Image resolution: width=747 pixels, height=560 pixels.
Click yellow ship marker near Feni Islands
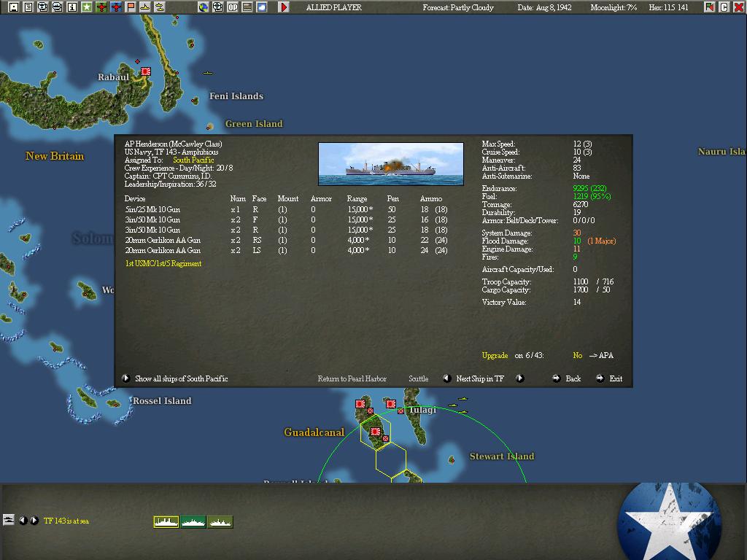coord(208,73)
